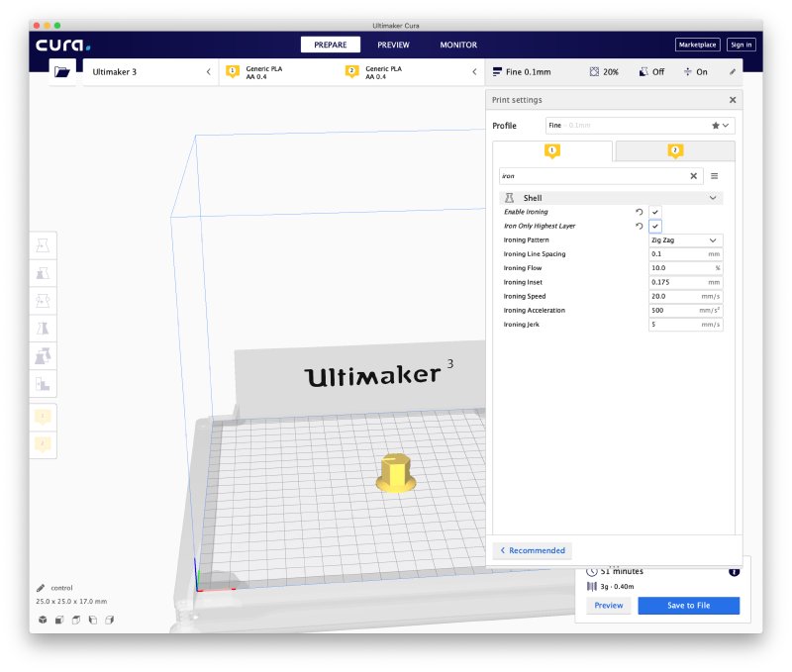Switch to the PREPARE stage
Screen dimensions: 792x672
pyautogui.click(x=331, y=45)
